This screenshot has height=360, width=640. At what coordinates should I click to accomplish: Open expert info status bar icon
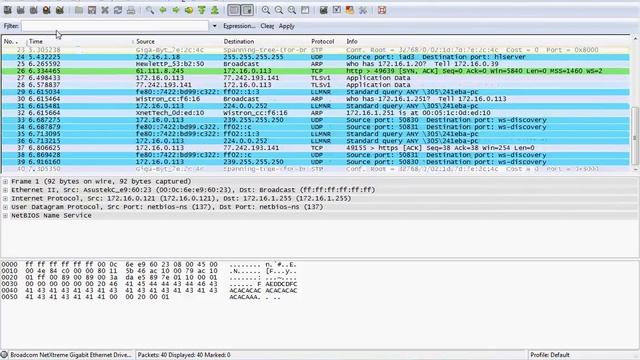(x=4, y=355)
